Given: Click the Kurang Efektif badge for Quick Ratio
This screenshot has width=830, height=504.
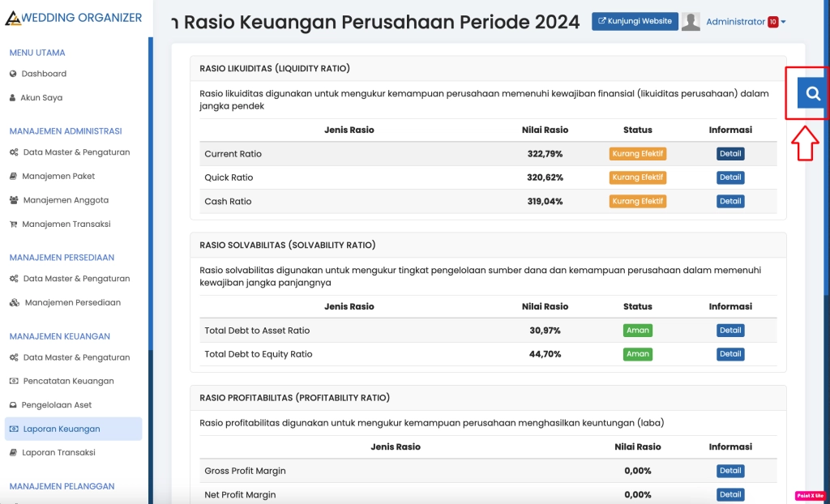Looking at the screenshot, I should 638,177.
